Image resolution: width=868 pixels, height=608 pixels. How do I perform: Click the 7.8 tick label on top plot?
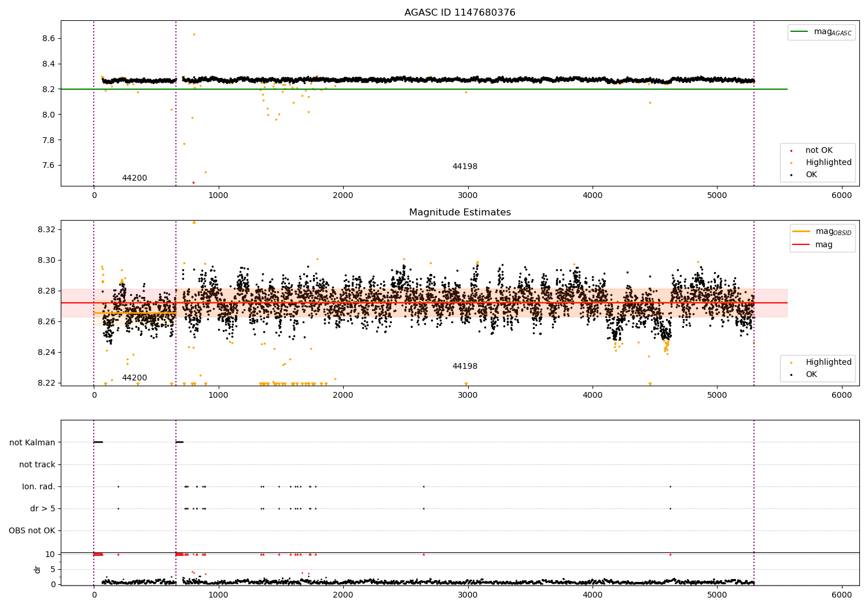point(48,141)
